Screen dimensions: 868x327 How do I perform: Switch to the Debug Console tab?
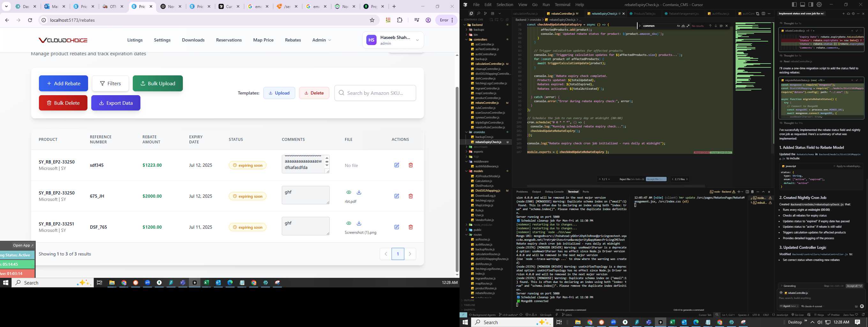[x=554, y=192]
